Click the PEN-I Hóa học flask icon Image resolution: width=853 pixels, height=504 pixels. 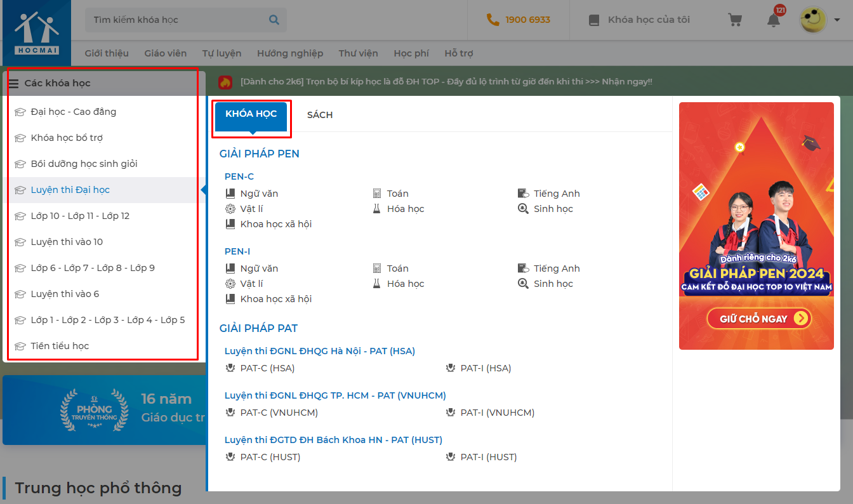(x=377, y=284)
